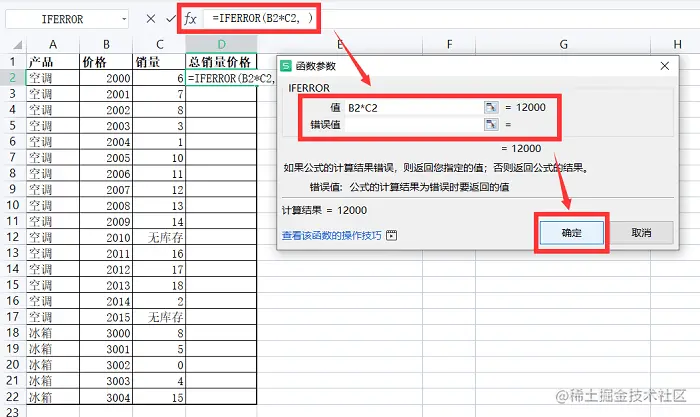Open link 查看该函数的操作技巧
The width and height of the screenshot is (700, 417).
pyautogui.click(x=332, y=235)
